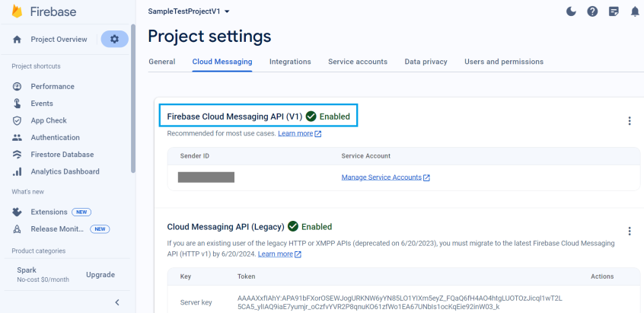Open notifications bell icon
This screenshot has height=313, width=644.
click(x=635, y=11)
